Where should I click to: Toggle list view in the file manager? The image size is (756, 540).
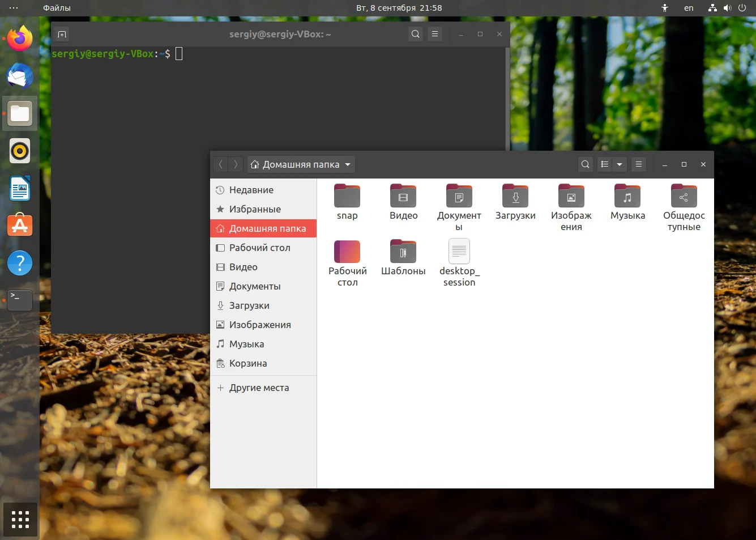tap(605, 164)
